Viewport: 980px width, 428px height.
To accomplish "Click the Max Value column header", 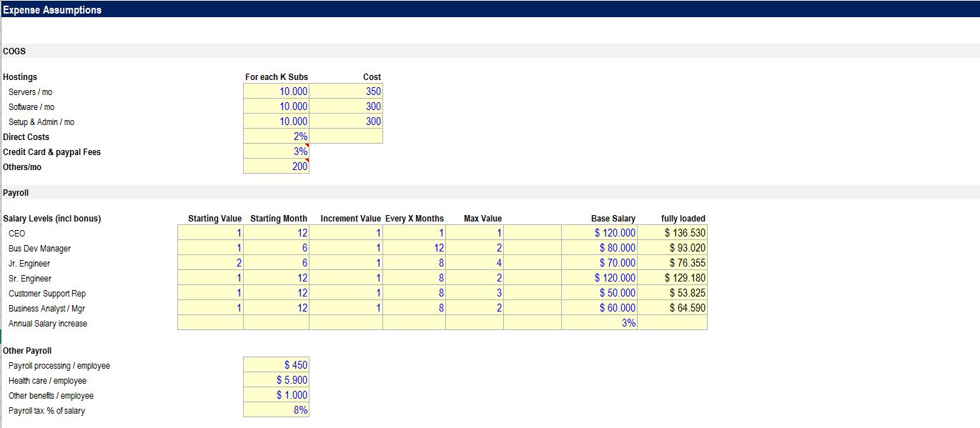I will pos(482,219).
